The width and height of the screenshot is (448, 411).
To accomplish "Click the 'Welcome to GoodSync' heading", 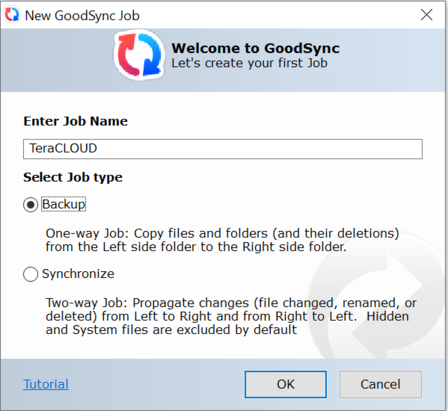I will (x=255, y=48).
